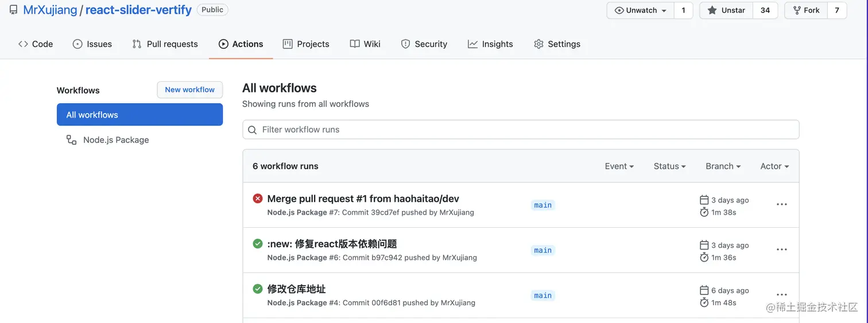The height and width of the screenshot is (323, 868).
Task: Open the stargazers count 34
Action: 765,10
